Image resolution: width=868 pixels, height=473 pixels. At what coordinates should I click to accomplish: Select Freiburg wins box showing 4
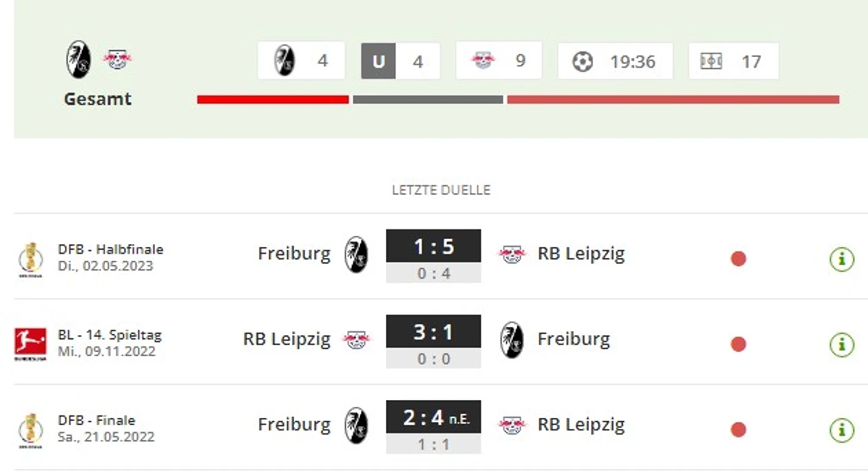[301, 61]
